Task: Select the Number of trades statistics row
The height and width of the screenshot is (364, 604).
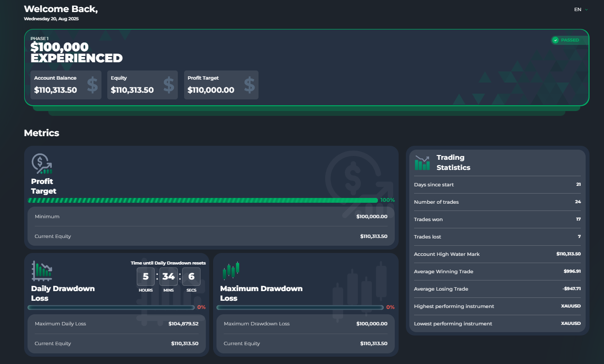Action: [497, 202]
